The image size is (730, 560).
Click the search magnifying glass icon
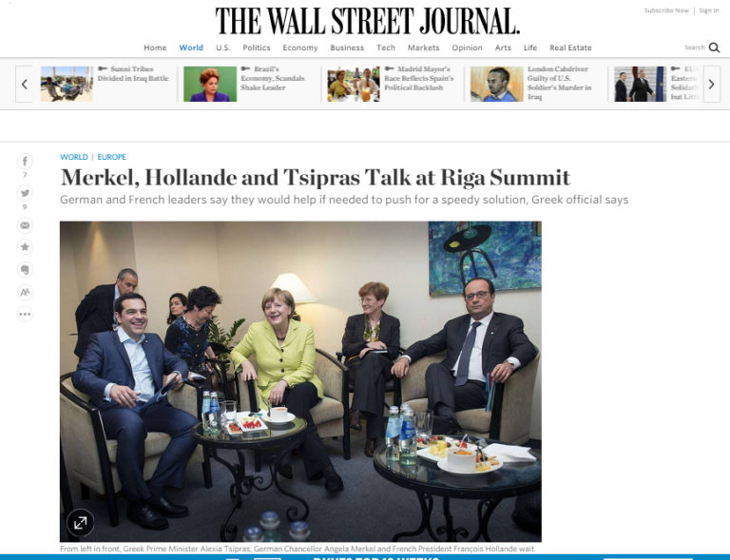click(714, 48)
